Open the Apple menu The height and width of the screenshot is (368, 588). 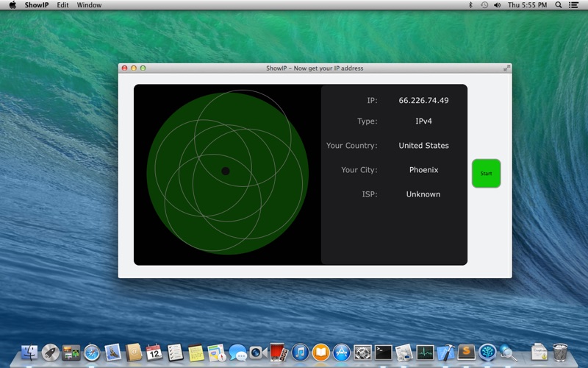click(12, 5)
